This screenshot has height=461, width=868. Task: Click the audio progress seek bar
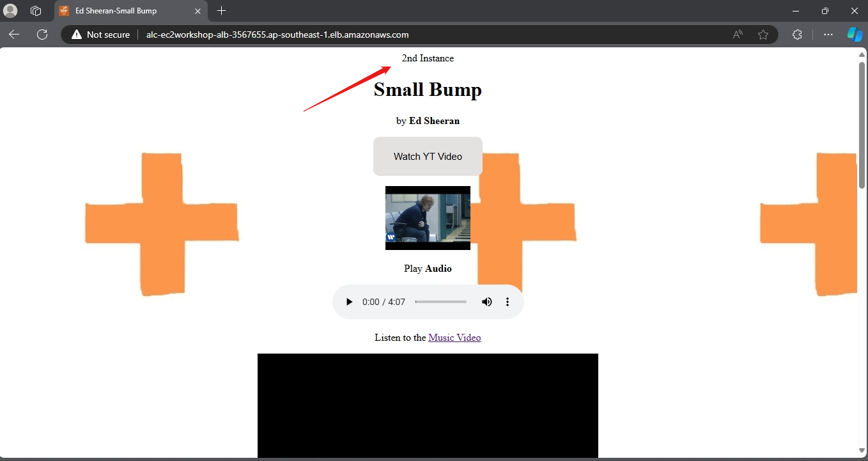click(x=441, y=302)
